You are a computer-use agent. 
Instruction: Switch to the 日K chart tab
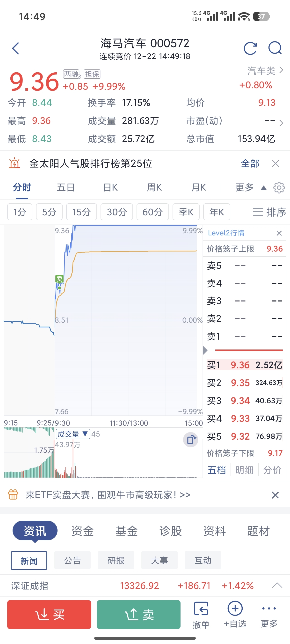[x=110, y=187]
